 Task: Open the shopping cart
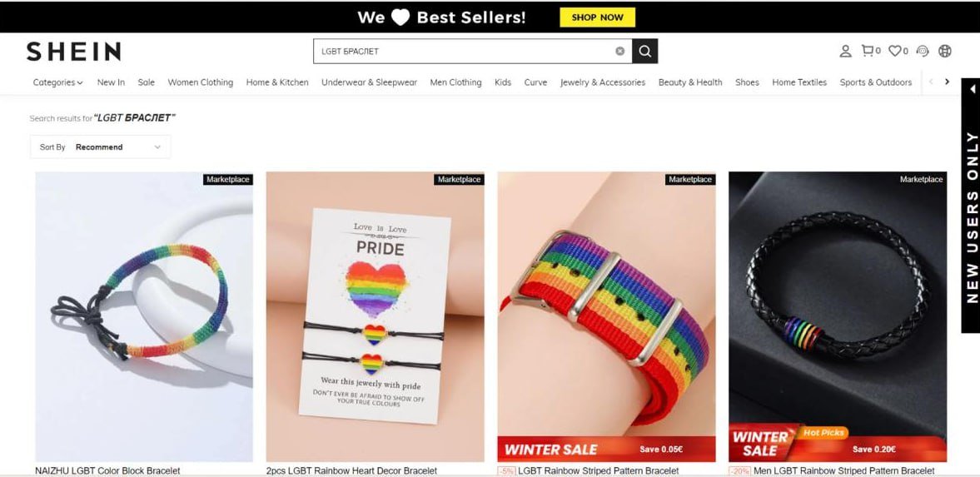(871, 51)
